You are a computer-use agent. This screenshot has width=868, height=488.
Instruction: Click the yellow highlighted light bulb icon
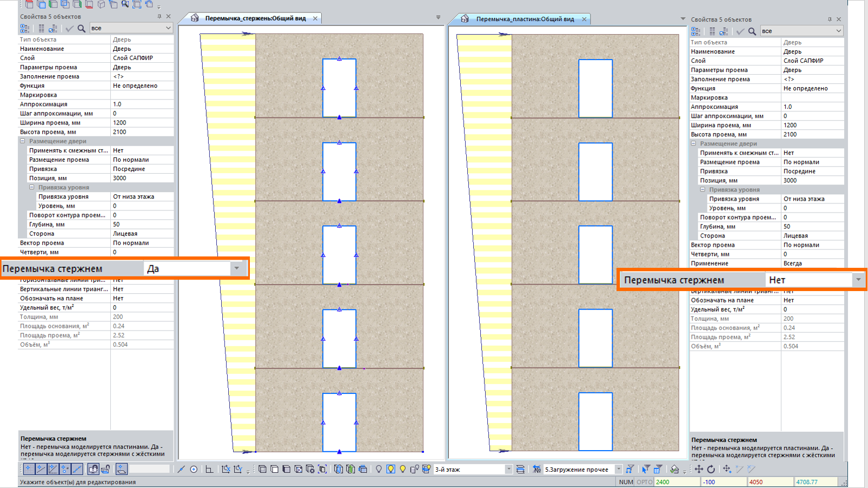pyautogui.click(x=390, y=469)
